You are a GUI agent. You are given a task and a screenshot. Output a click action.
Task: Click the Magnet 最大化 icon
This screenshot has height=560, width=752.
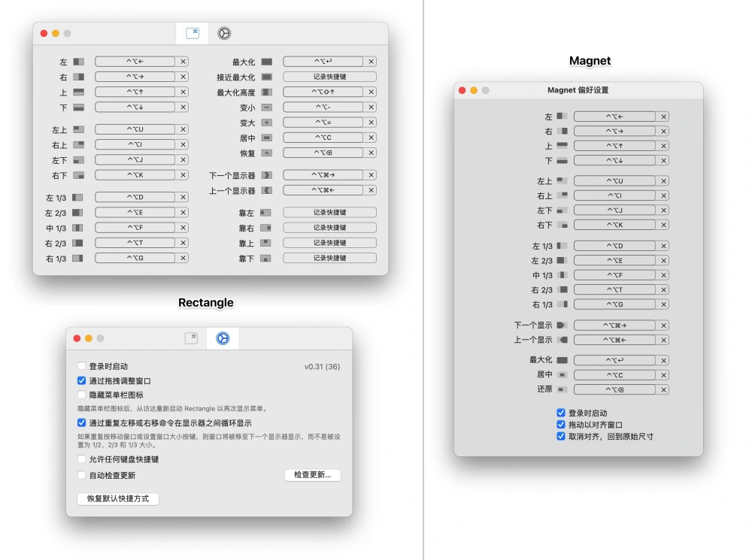click(x=562, y=360)
